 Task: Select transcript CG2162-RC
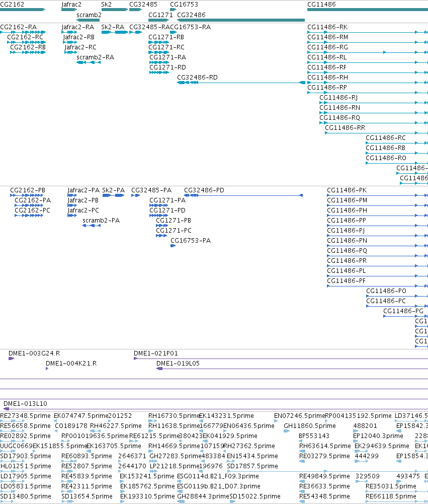(25, 37)
